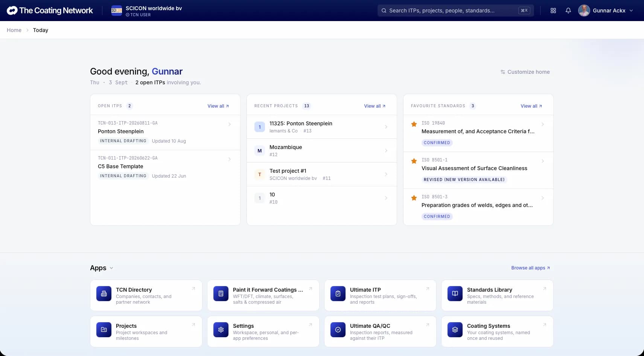Open Projects folder icon
This screenshot has width=644, height=356.
click(104, 330)
